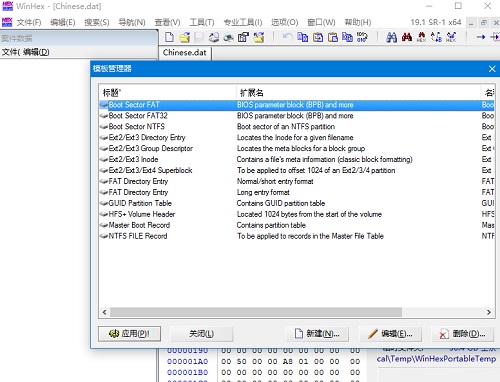Screen dimensions: 500x382
Task: Click the A-to-B Replace Text icon
Action: (436, 37)
